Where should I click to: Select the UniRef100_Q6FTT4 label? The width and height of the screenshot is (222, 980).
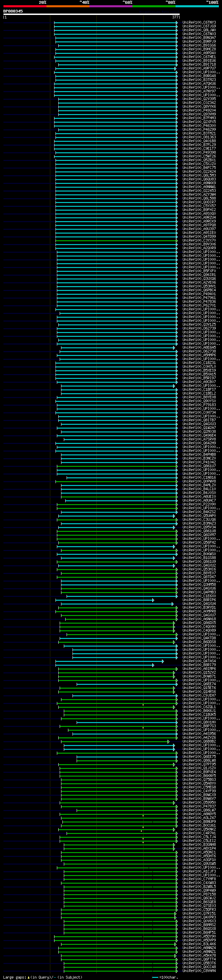199,959
